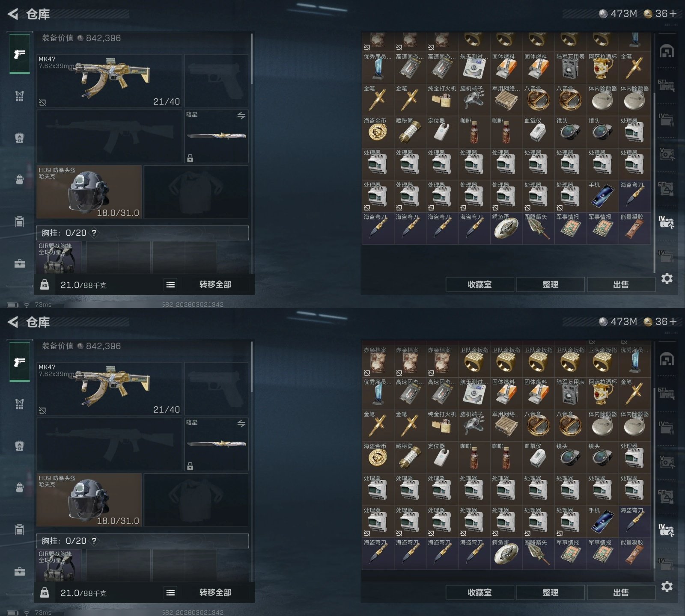This screenshot has height=616, width=685.
Task: Select the 手机 phone item in lower inventory
Action: (602, 521)
